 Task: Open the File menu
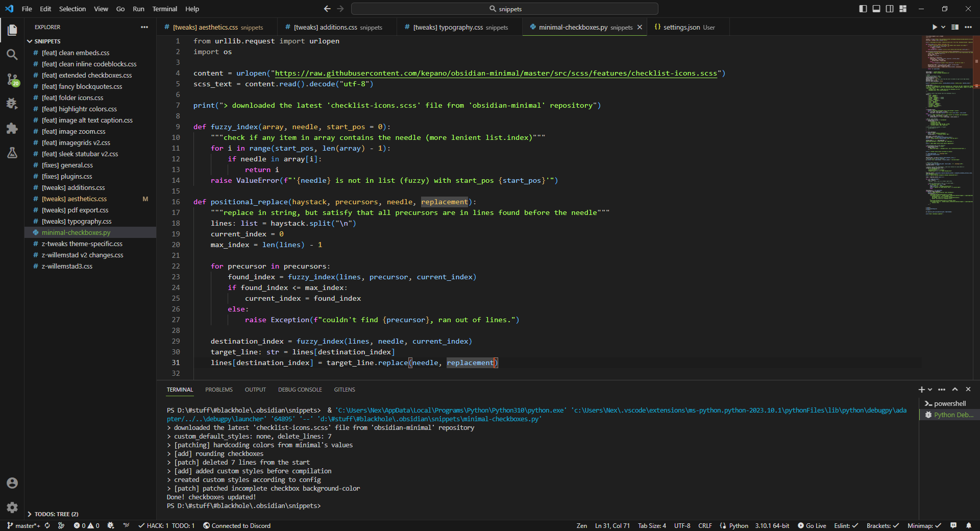27,9
